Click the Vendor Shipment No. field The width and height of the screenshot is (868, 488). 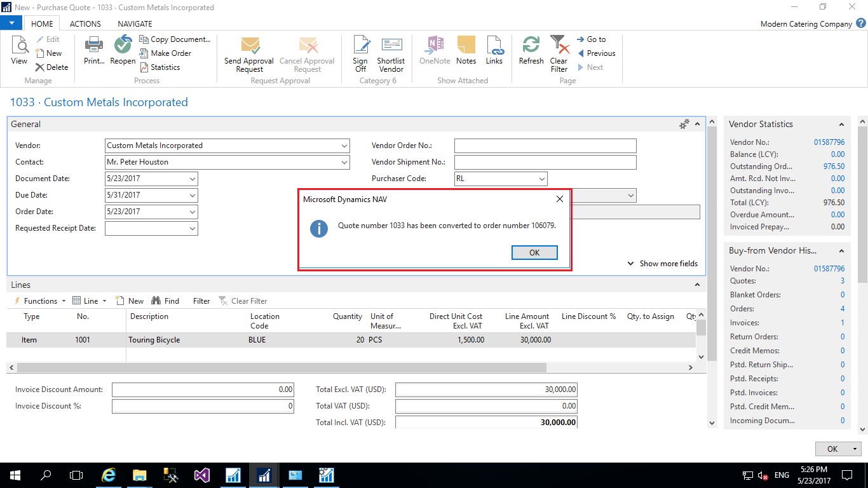coord(545,162)
